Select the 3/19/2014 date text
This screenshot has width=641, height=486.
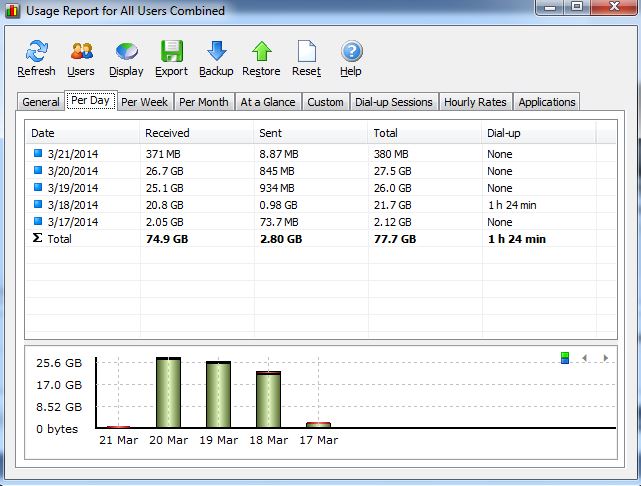click(73, 188)
